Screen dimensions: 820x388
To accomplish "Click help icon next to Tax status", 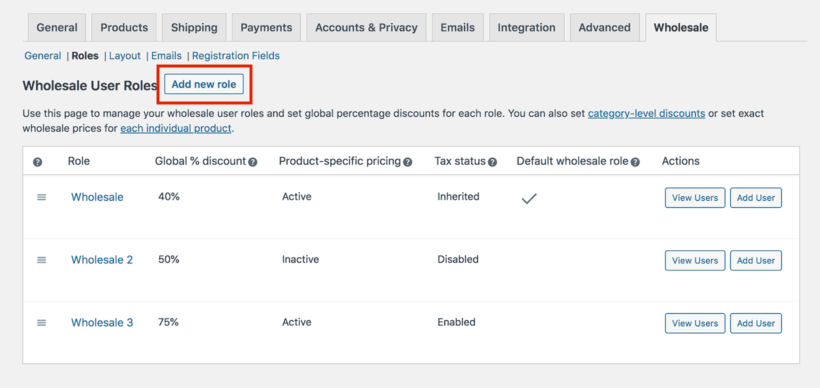I will (492, 162).
